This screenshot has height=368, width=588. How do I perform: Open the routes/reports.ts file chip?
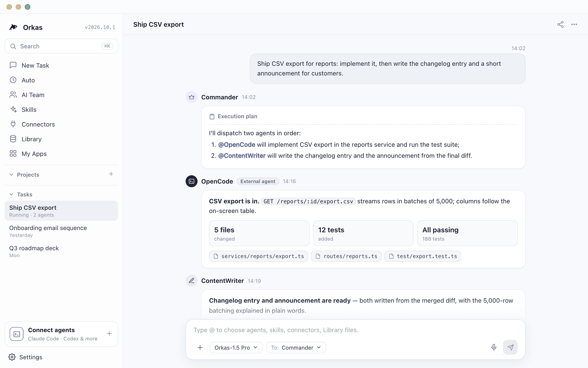point(346,256)
